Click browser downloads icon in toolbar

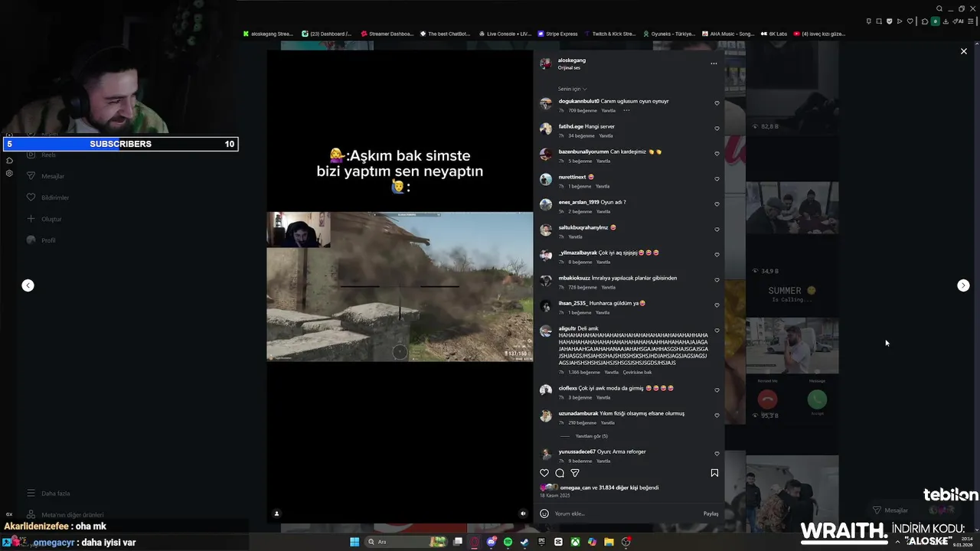(x=946, y=21)
